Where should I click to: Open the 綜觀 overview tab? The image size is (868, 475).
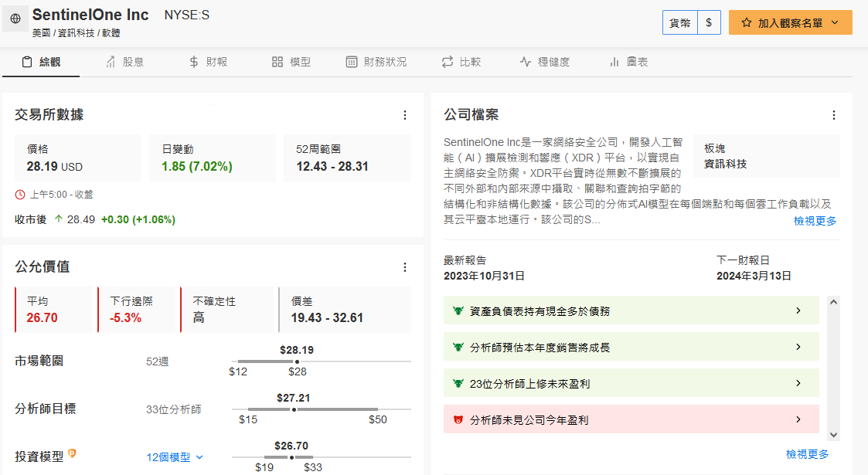[41, 62]
